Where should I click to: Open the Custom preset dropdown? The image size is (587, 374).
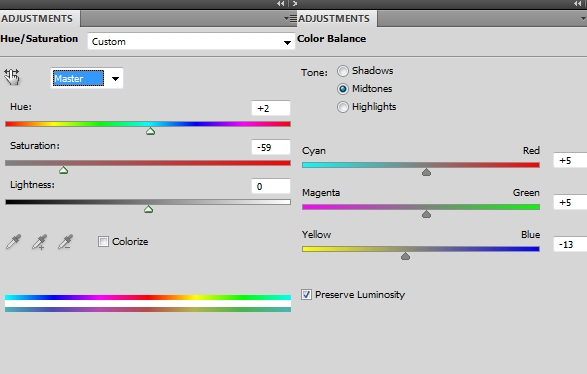click(x=191, y=42)
